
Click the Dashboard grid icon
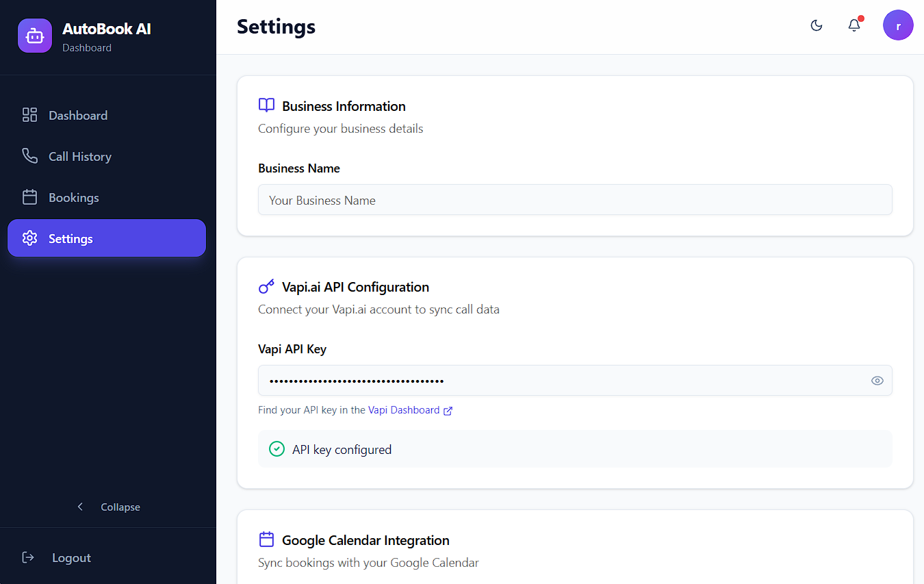[x=29, y=115]
